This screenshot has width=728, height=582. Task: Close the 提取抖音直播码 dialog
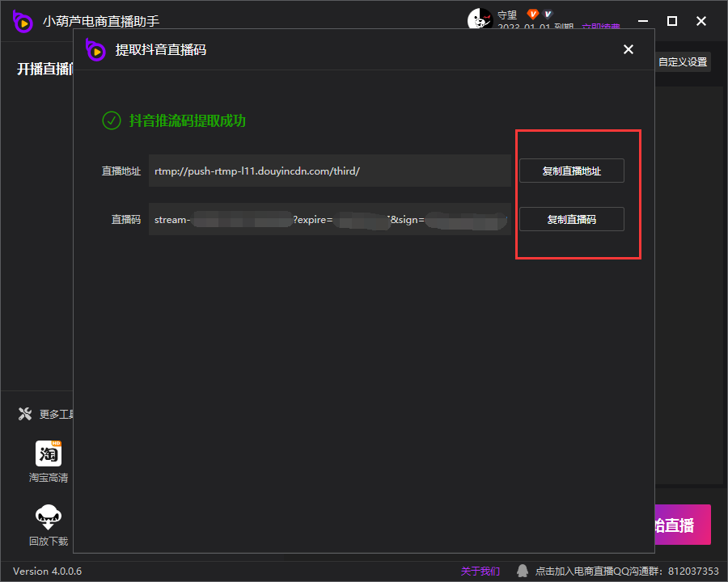pyautogui.click(x=629, y=49)
